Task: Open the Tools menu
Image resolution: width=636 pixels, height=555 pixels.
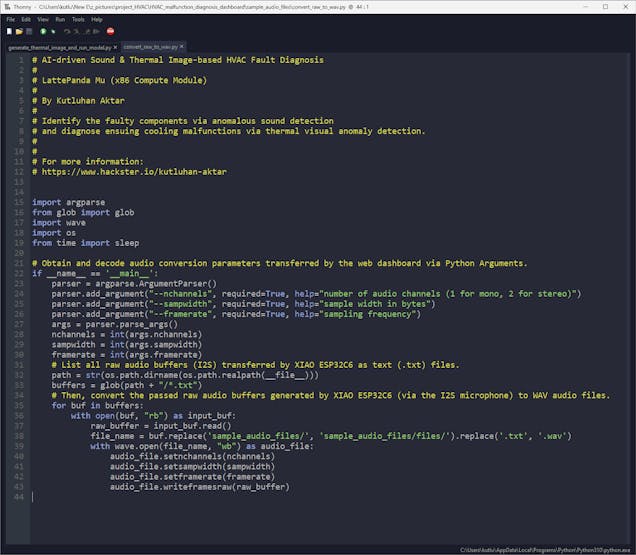Action: coord(78,19)
